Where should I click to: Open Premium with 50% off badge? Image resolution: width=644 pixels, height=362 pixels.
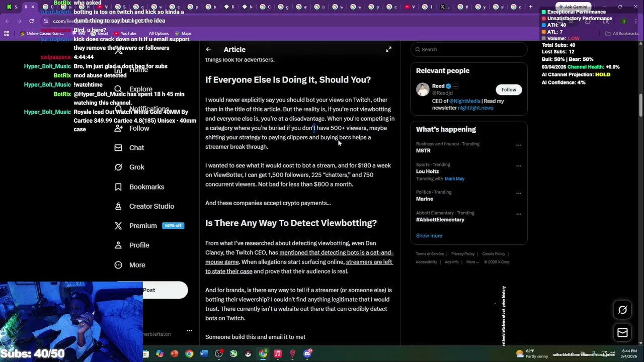click(149, 226)
